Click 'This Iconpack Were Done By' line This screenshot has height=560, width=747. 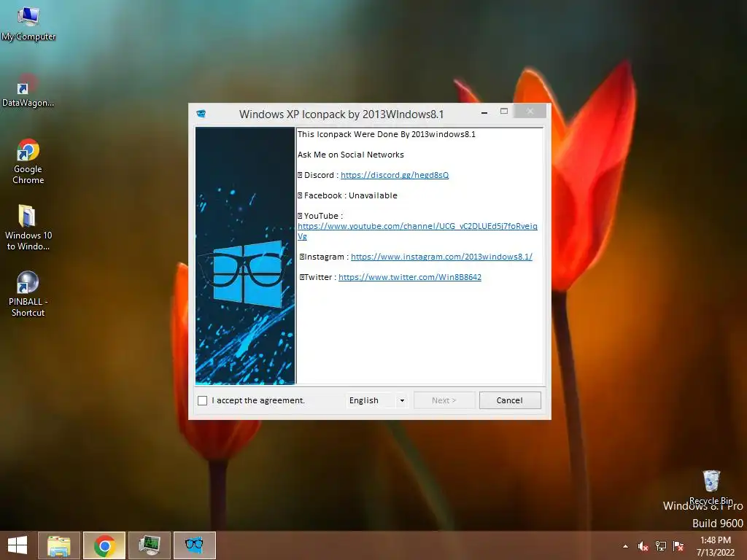pos(387,134)
